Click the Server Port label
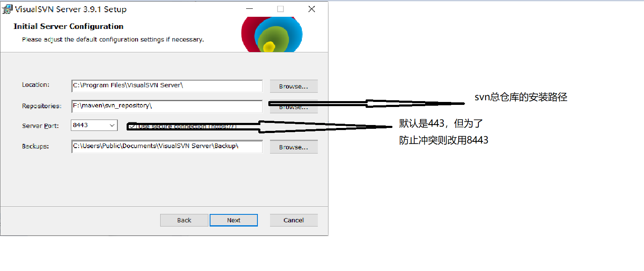Screen dimensions: 644x271 pyautogui.click(x=41, y=126)
